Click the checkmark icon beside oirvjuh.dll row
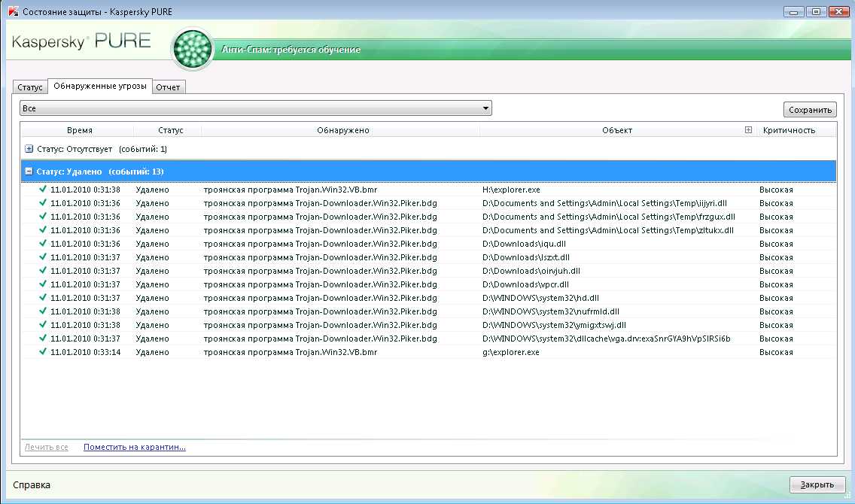855x504 pixels. coord(43,270)
